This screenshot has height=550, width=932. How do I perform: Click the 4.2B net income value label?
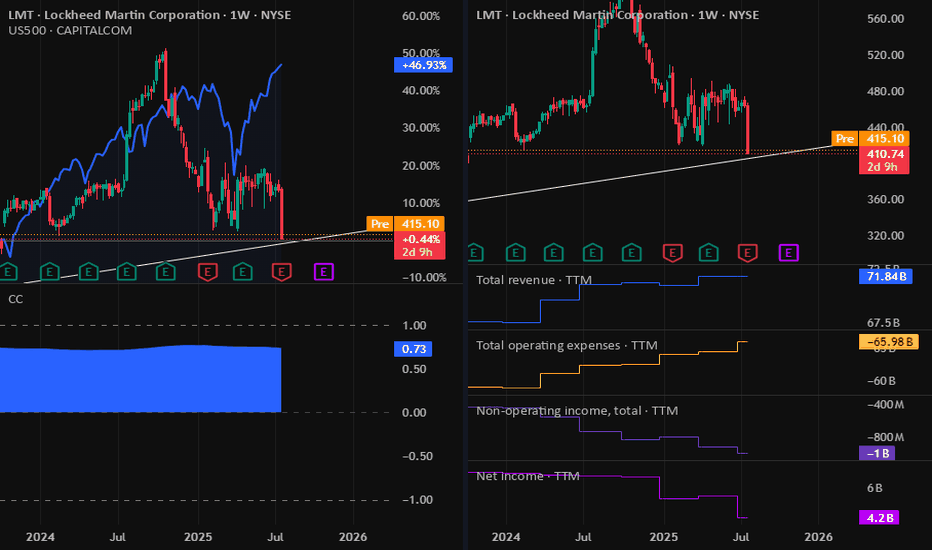pyautogui.click(x=879, y=518)
